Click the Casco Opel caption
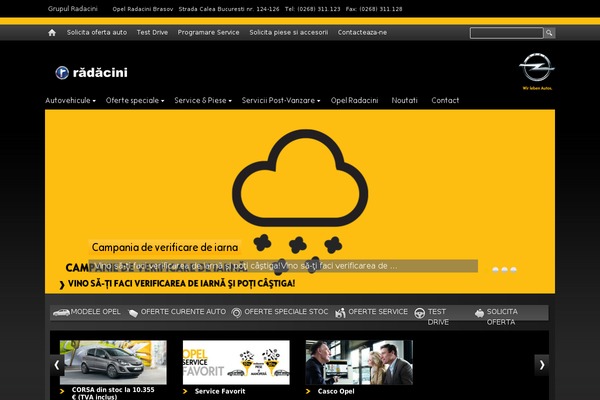600x400 pixels. click(x=336, y=391)
